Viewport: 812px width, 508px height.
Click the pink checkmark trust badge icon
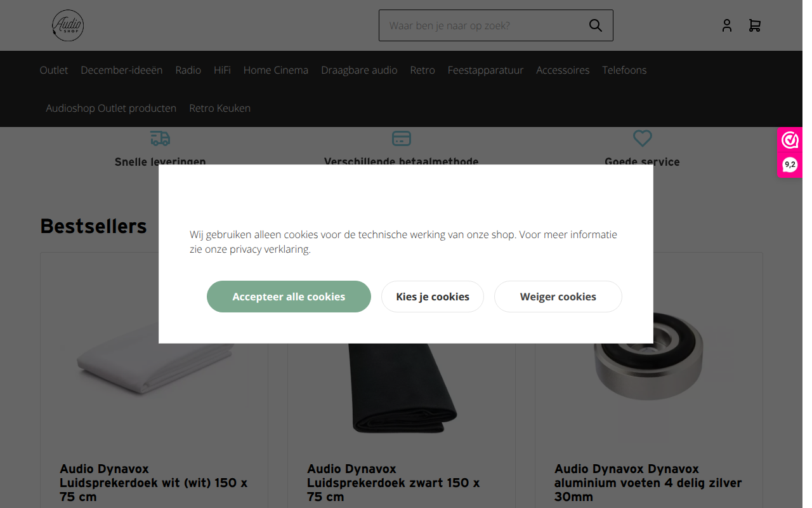click(x=790, y=140)
